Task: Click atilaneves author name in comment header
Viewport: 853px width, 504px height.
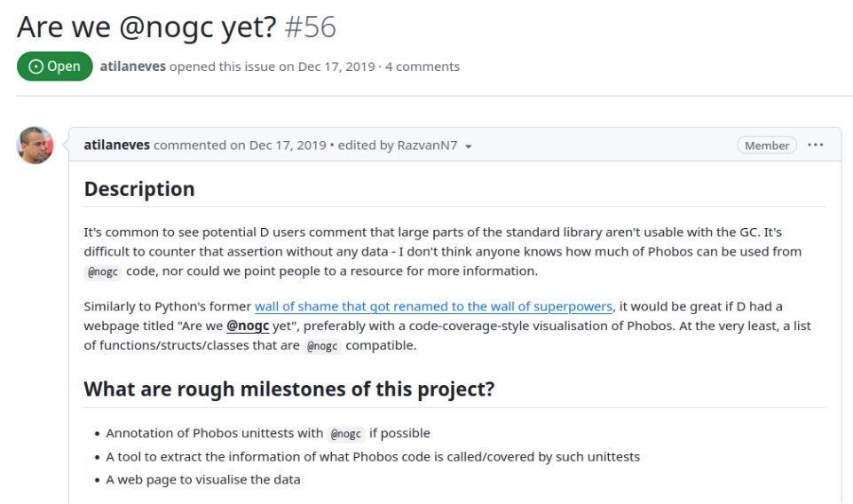Action: [x=116, y=146]
